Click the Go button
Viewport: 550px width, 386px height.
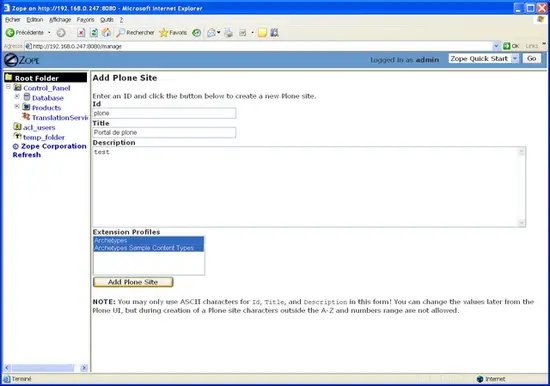pyautogui.click(x=531, y=59)
